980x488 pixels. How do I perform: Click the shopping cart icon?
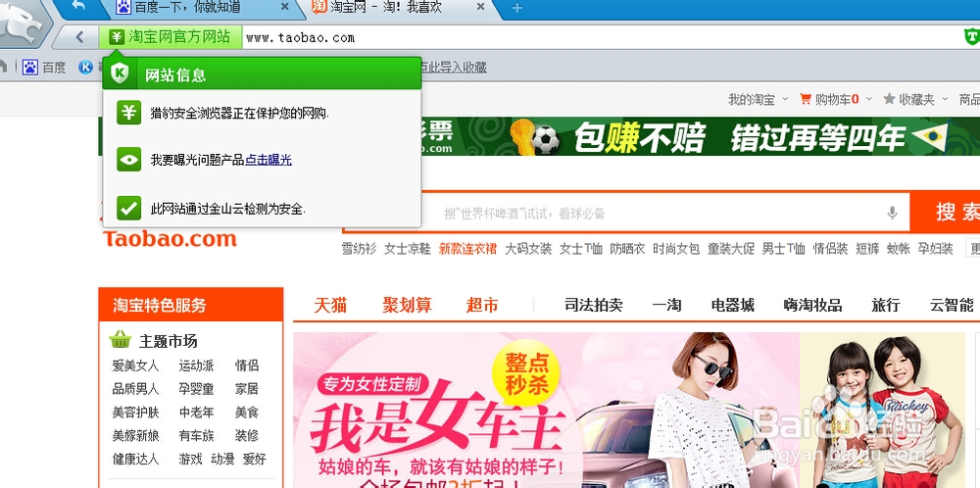coord(806,99)
